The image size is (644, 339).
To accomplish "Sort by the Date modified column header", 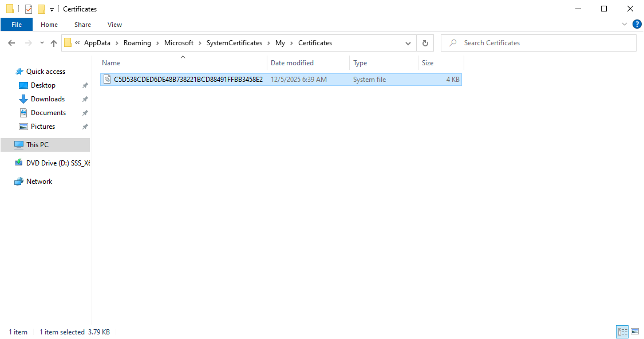I will coord(292,63).
